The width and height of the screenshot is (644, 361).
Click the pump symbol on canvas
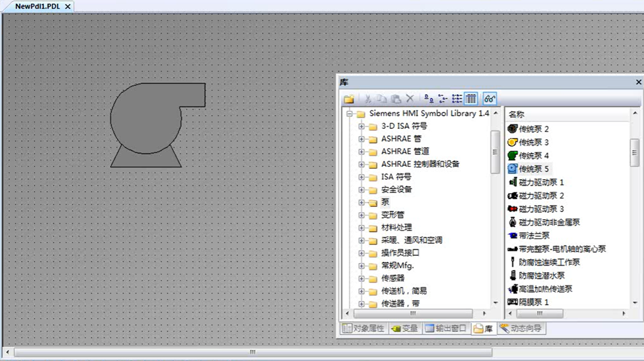(x=147, y=119)
